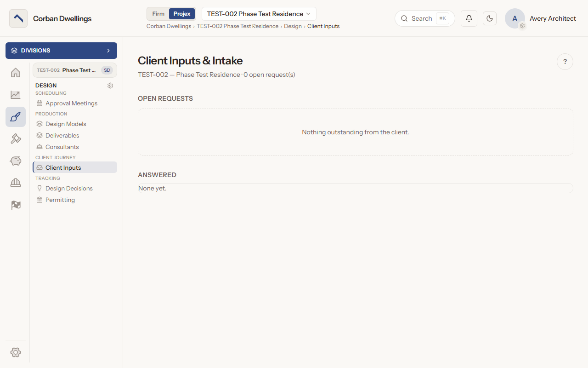Click the ANSWERED heading

click(157, 175)
